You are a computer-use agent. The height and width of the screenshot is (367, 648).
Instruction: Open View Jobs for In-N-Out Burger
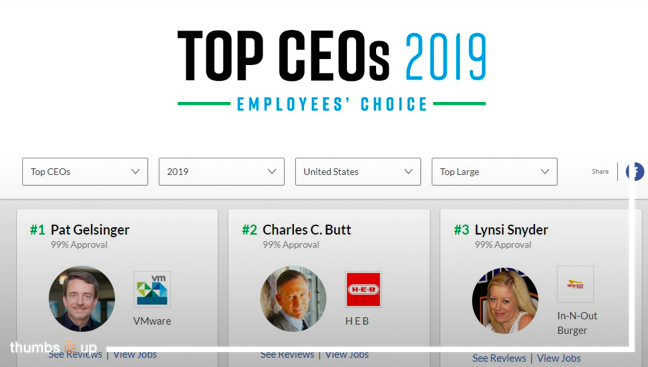(559, 358)
